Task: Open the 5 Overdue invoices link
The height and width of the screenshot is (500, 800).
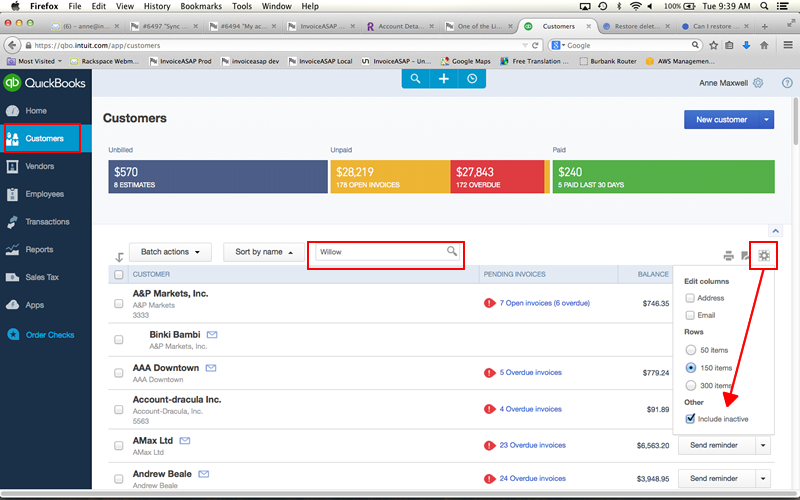Action: point(531,372)
